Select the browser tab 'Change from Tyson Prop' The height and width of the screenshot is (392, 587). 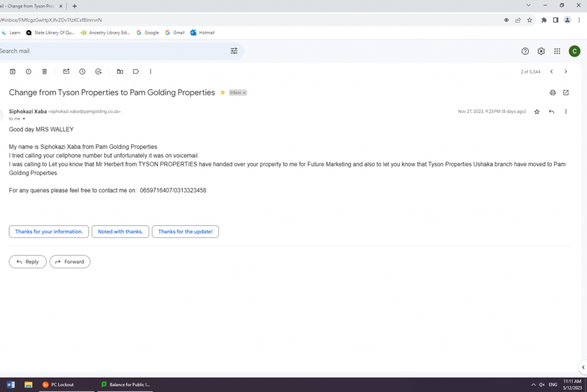(x=28, y=6)
